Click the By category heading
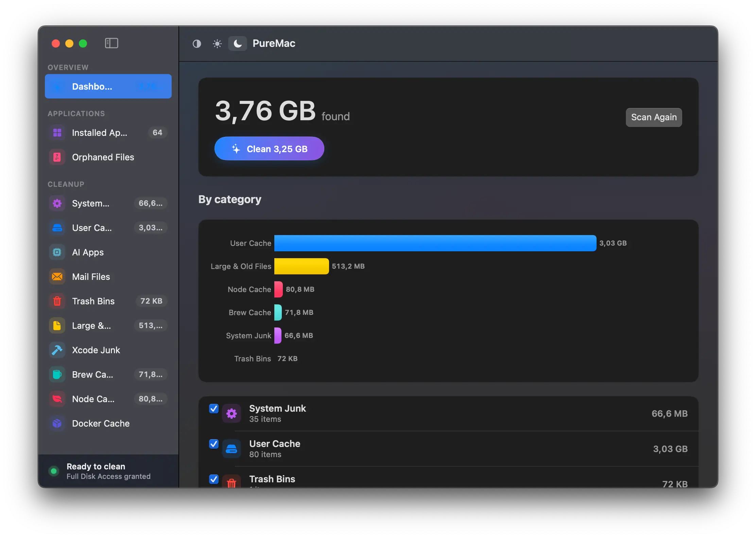The height and width of the screenshot is (538, 756). (x=230, y=199)
